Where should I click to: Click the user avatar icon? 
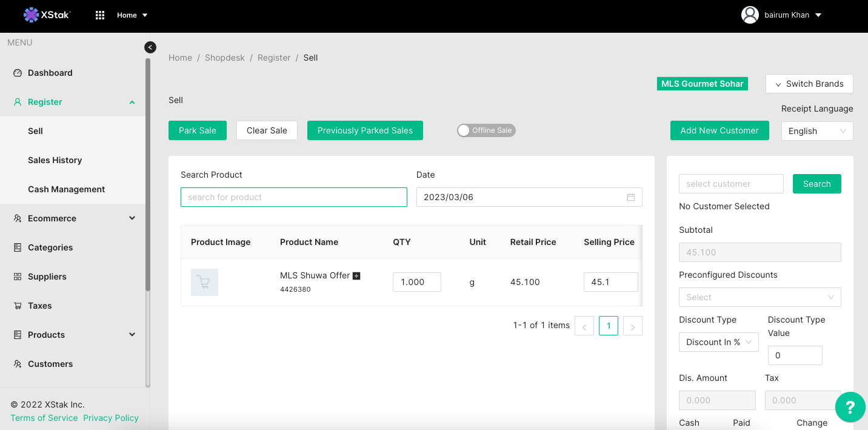pyautogui.click(x=750, y=15)
